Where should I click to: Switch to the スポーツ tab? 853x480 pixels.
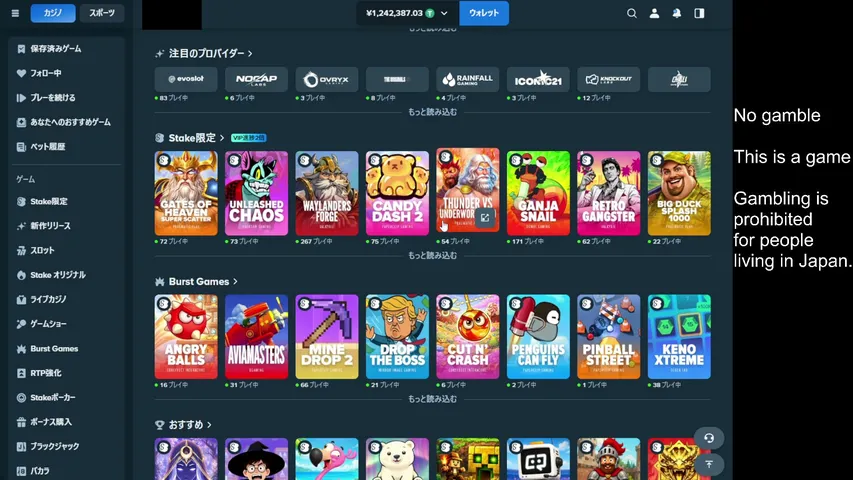coord(102,13)
